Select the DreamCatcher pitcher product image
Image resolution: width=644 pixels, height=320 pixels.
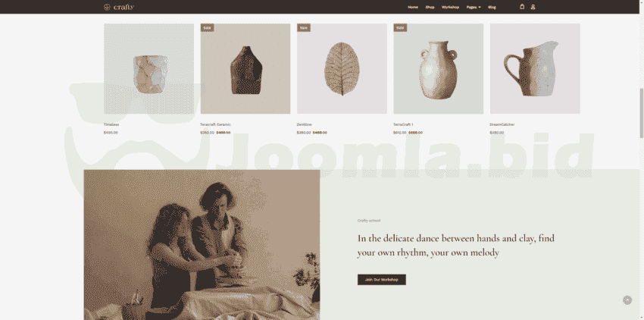click(535, 69)
